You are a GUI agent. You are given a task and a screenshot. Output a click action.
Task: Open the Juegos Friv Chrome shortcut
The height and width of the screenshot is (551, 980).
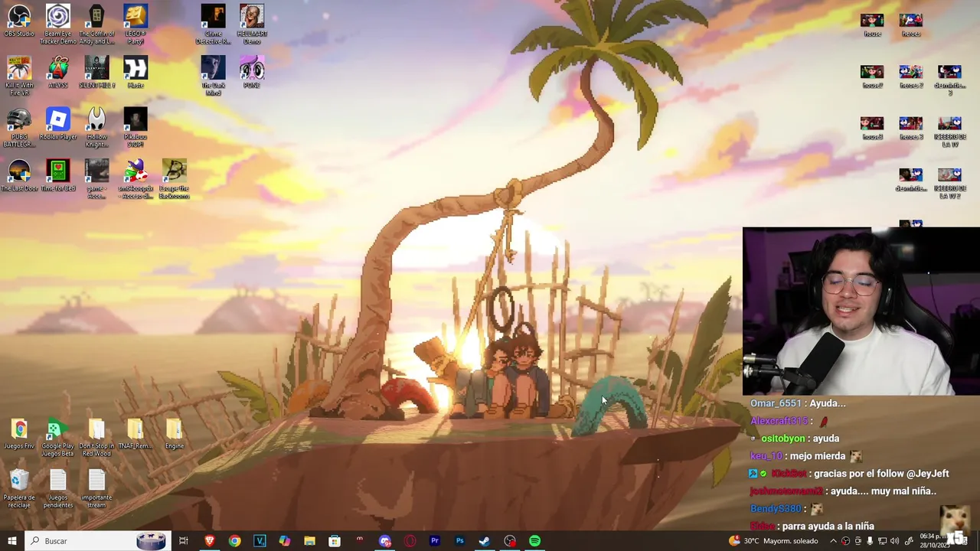pos(19,434)
